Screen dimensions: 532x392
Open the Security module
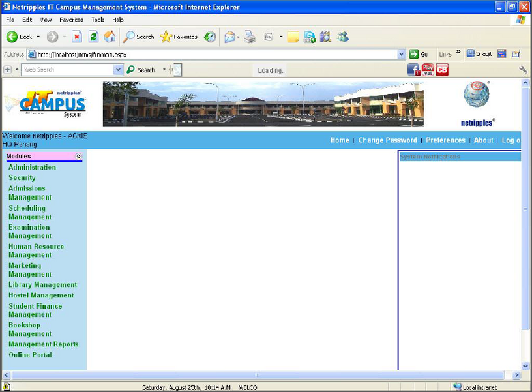tap(22, 178)
